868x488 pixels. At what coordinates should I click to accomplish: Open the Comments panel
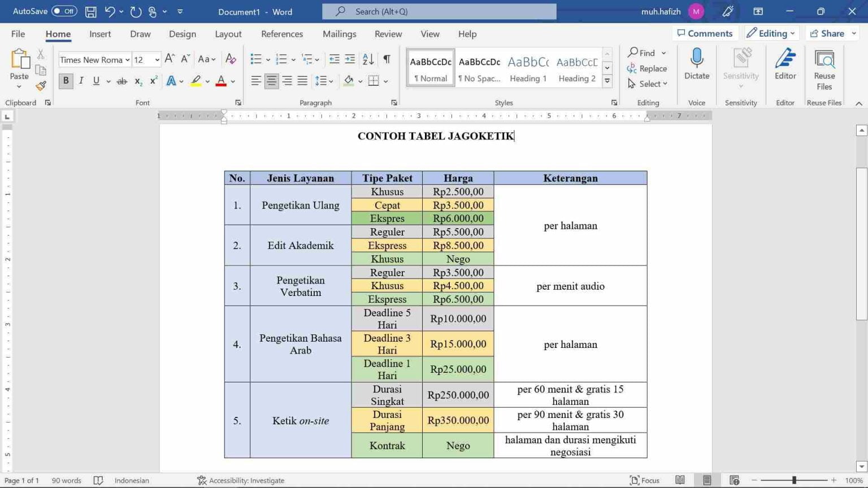point(705,33)
